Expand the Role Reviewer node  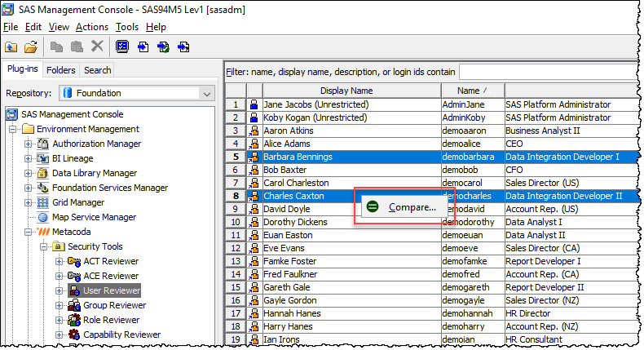(x=60, y=320)
